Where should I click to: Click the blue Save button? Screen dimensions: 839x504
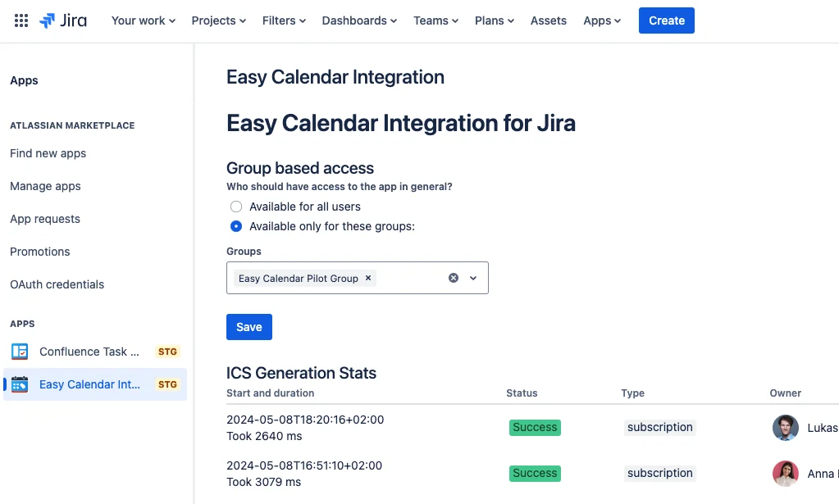(249, 327)
